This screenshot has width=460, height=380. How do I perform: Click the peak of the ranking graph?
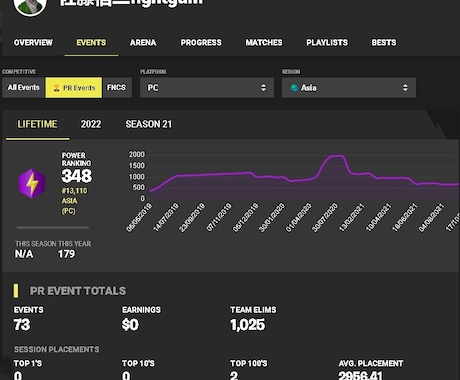336,156
